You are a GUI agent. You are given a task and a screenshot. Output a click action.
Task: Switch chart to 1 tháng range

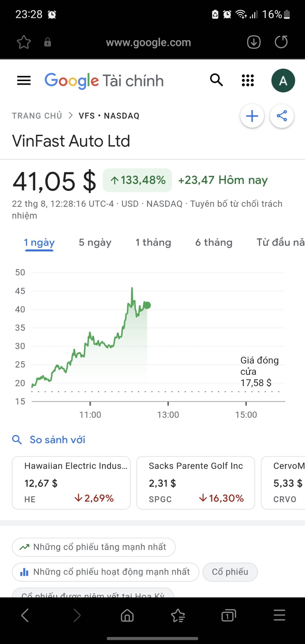pyautogui.click(x=153, y=242)
